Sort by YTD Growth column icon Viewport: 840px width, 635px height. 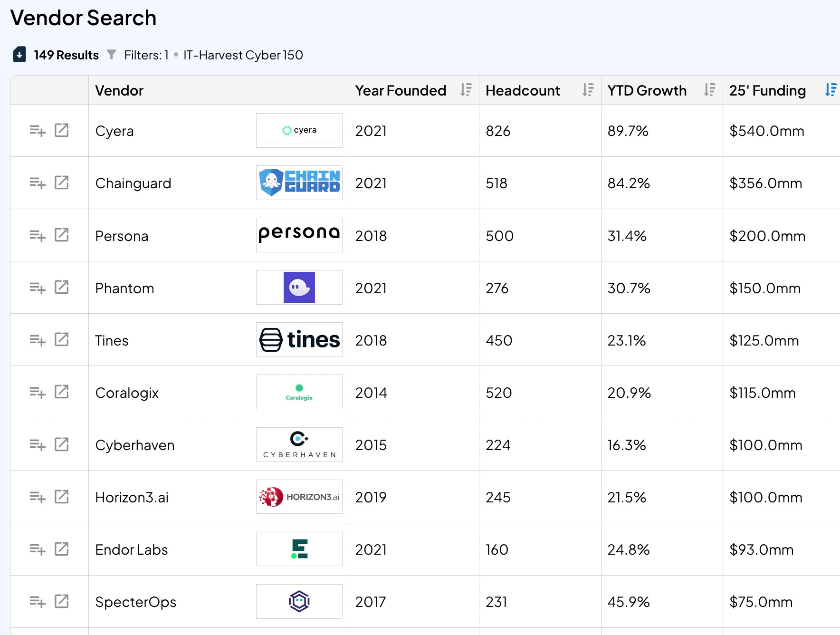710,90
